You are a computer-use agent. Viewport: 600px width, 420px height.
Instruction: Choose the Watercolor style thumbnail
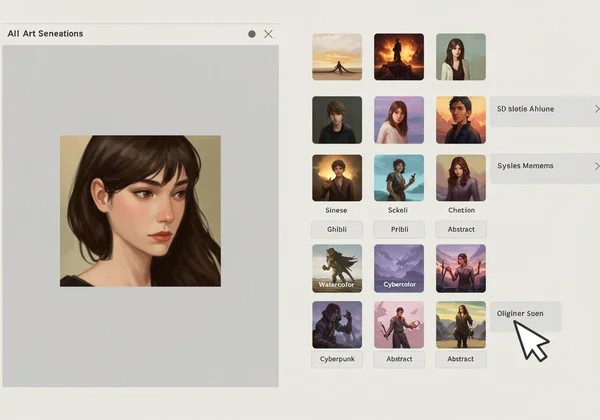337,268
